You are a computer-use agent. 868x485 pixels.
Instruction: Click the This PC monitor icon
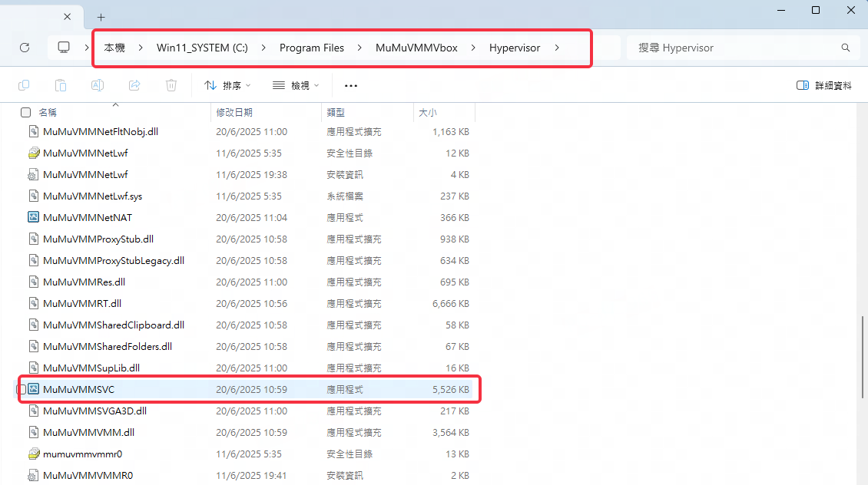pos(64,48)
